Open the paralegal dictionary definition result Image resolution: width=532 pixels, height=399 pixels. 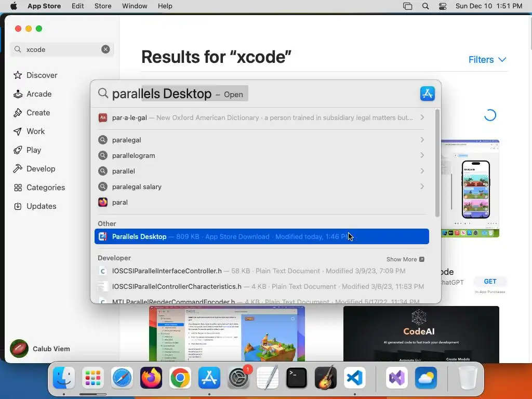(x=261, y=117)
